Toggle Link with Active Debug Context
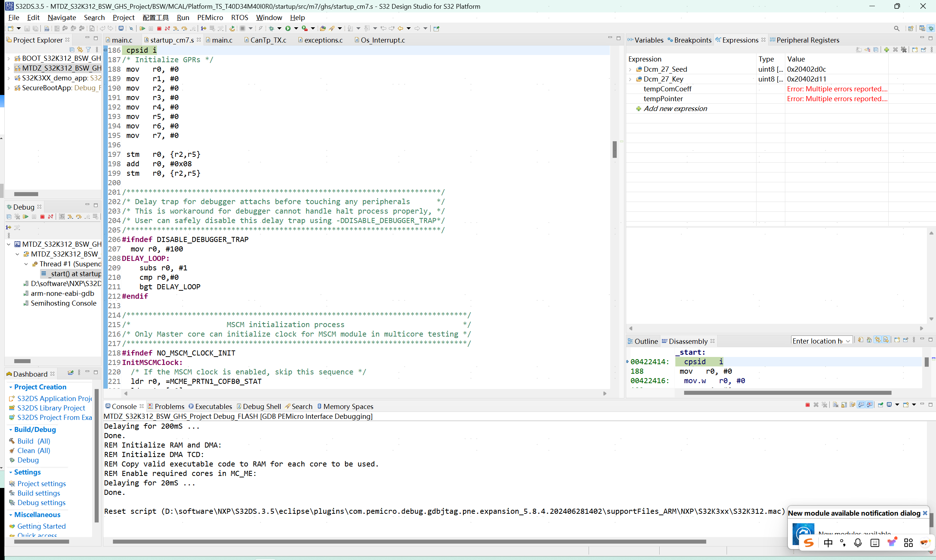 [x=877, y=340]
